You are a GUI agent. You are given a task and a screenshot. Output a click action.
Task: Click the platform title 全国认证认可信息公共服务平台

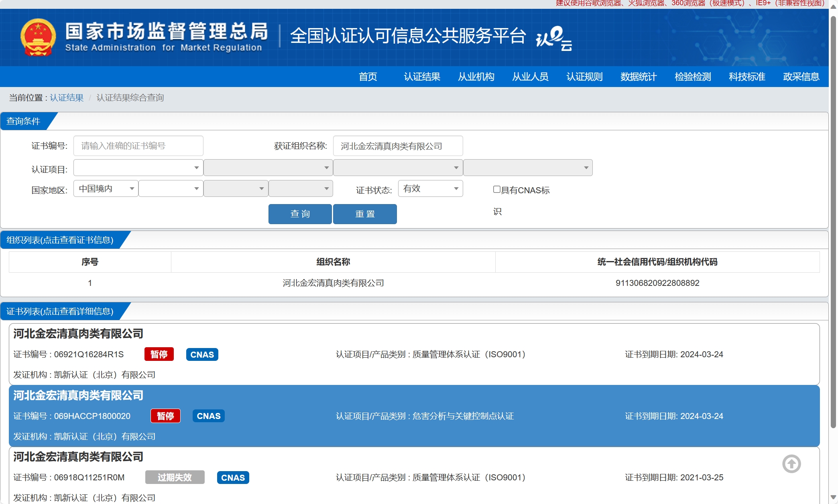pos(408,36)
